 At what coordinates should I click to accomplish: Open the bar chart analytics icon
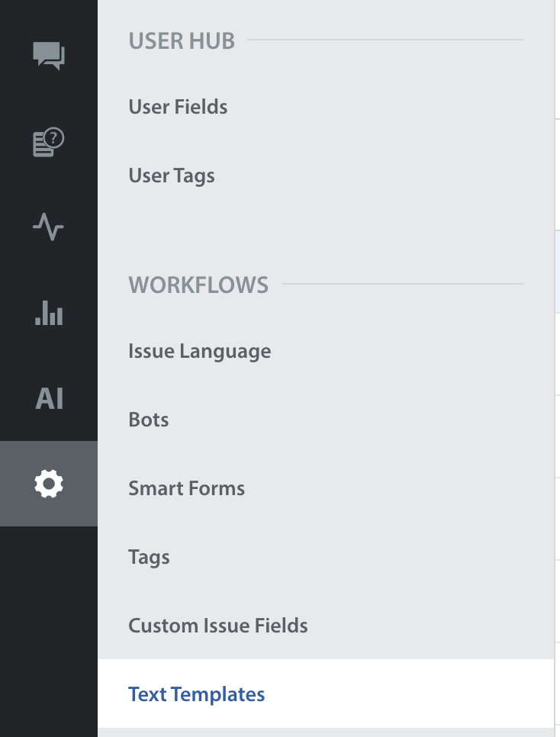click(49, 313)
